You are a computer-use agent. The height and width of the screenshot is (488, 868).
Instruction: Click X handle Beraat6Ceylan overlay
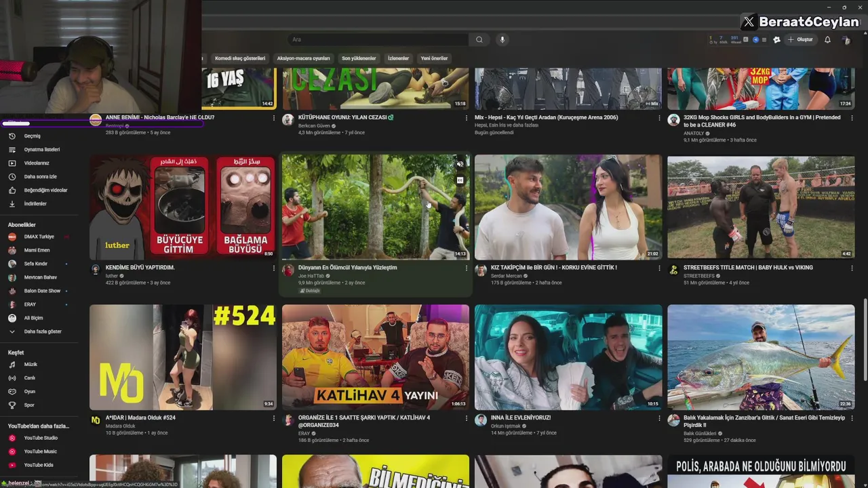point(801,22)
